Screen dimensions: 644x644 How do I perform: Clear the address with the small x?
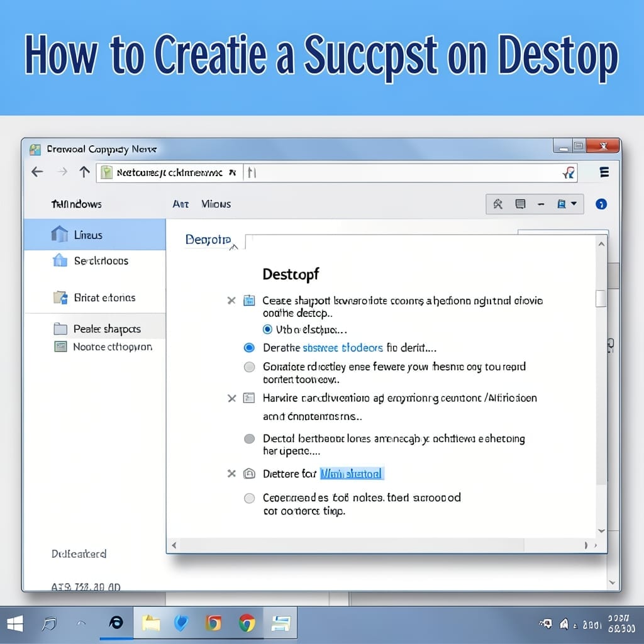(x=233, y=172)
